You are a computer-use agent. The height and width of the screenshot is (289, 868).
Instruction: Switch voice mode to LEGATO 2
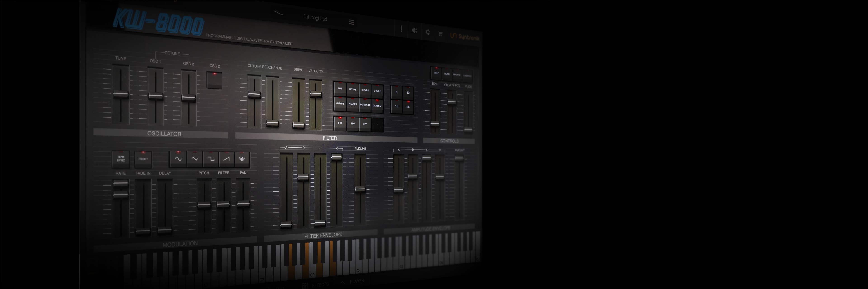[467, 76]
